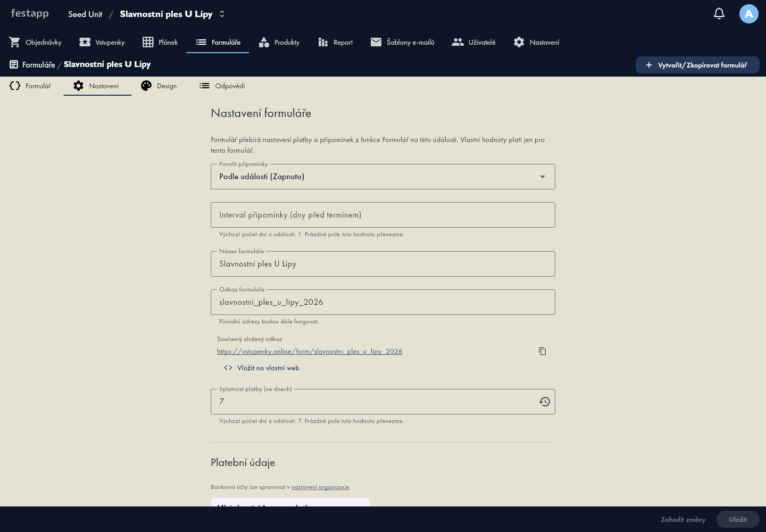Open user avatar menu A
Screen dimensions: 766x532
click(748, 14)
